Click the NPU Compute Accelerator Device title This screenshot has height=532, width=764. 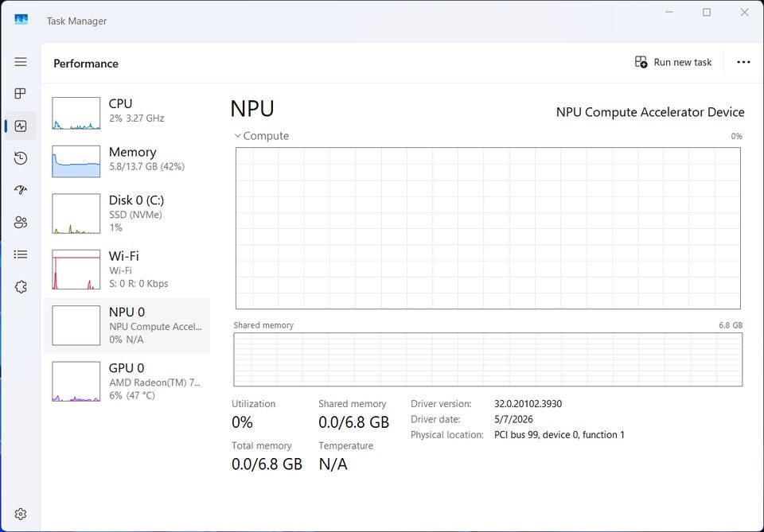650,112
